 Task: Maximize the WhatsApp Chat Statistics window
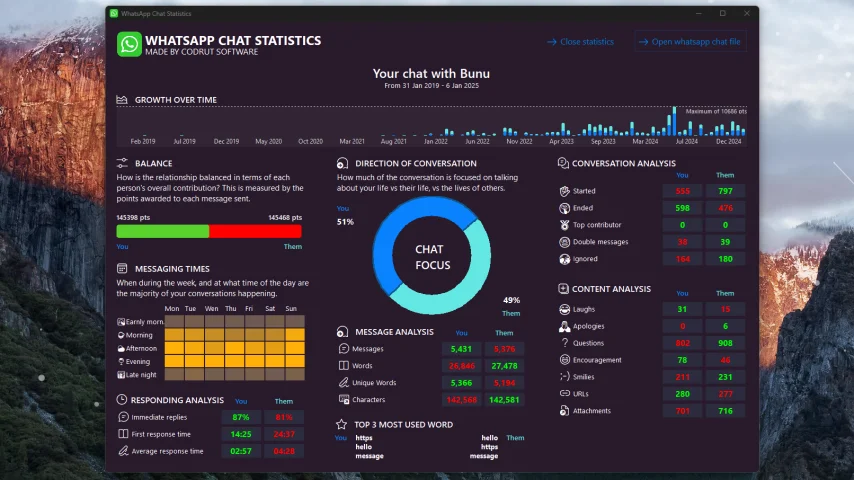click(x=722, y=13)
